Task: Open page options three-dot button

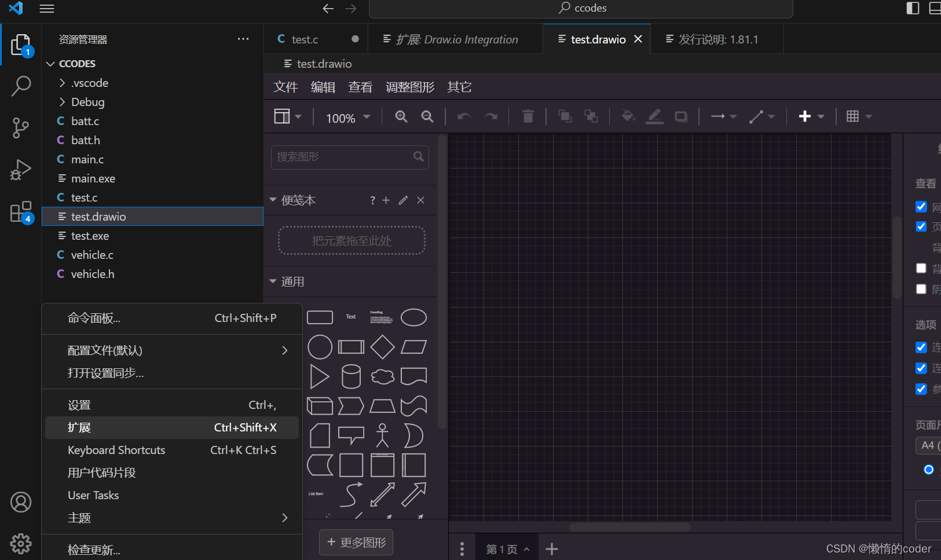Action: tap(462, 548)
